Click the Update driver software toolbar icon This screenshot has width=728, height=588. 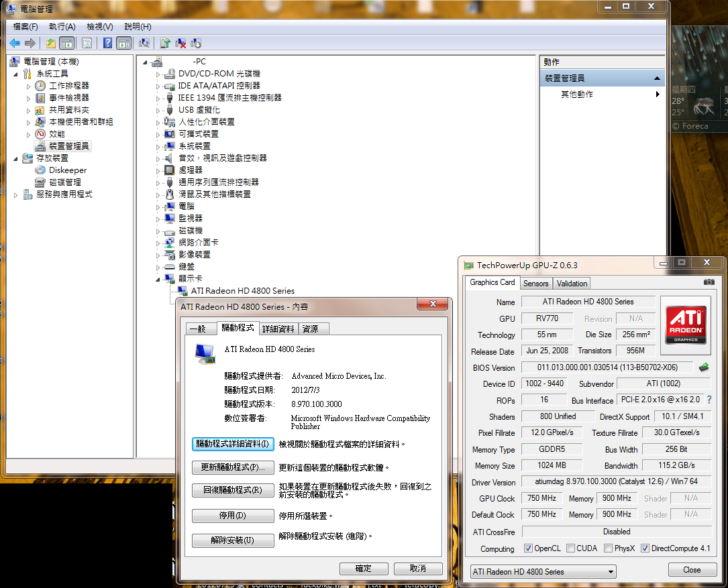pos(165,43)
